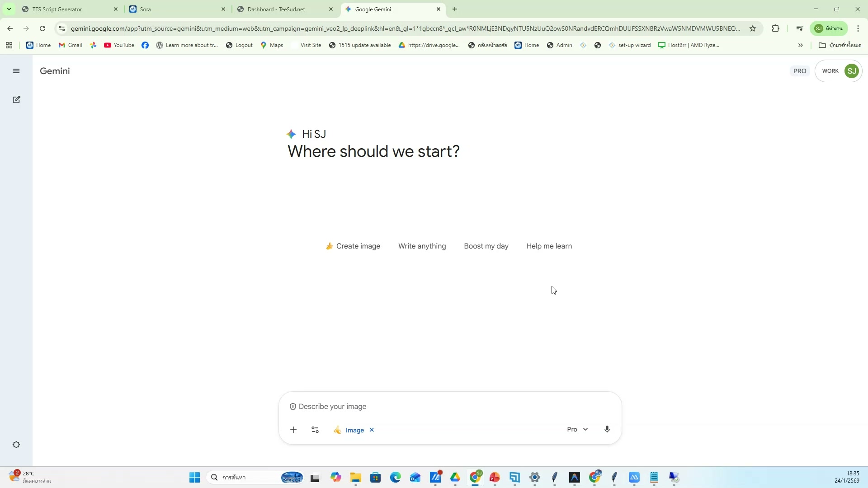Open the Gemini settings gear

tap(16, 445)
